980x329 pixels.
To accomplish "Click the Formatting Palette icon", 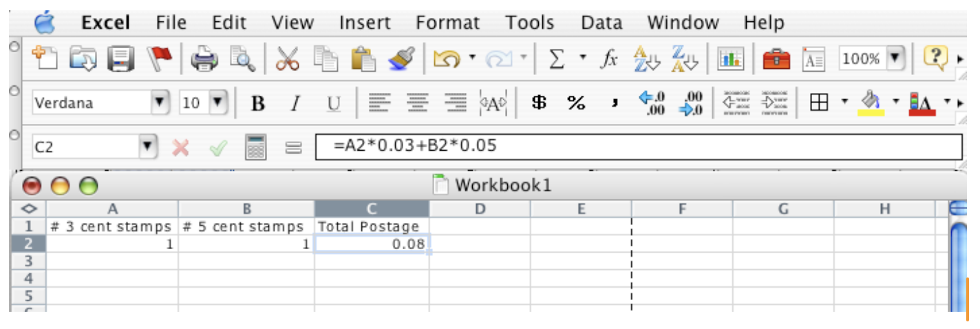I will tap(815, 60).
